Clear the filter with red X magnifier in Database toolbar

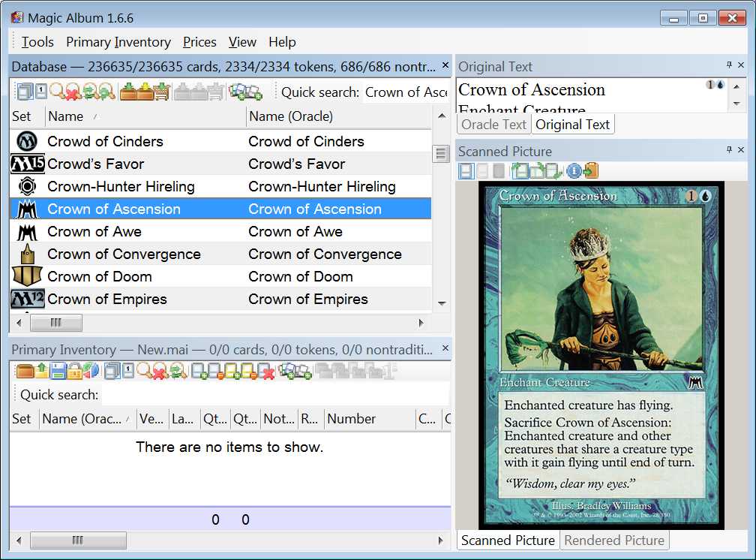(x=73, y=92)
